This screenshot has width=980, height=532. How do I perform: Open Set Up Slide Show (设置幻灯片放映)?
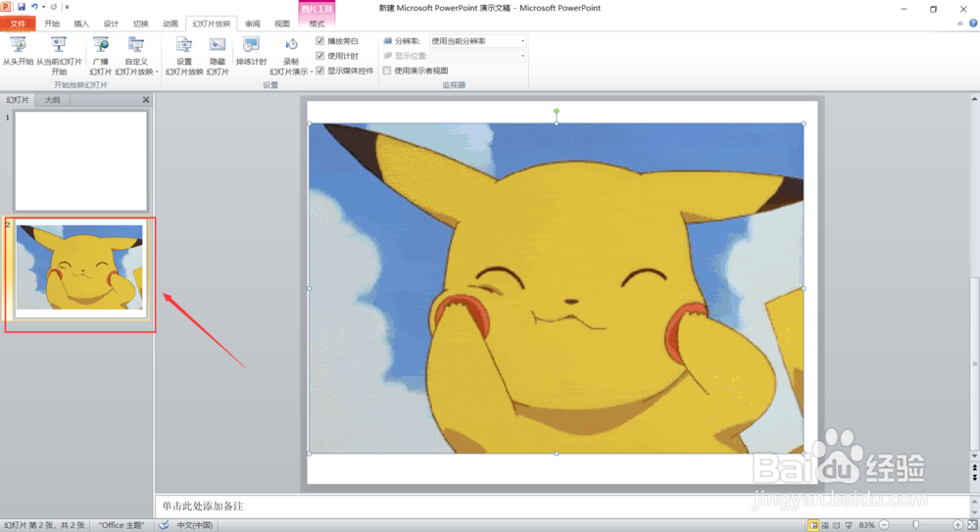click(184, 55)
